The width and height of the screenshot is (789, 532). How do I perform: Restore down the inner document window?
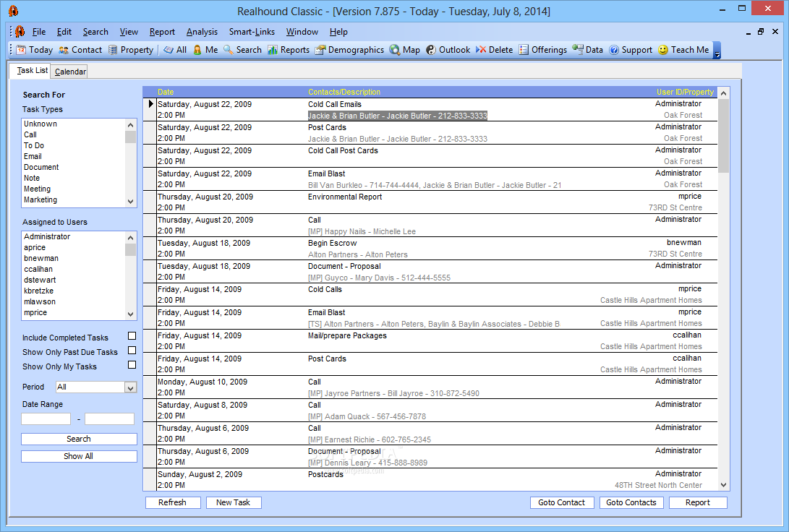(761, 32)
